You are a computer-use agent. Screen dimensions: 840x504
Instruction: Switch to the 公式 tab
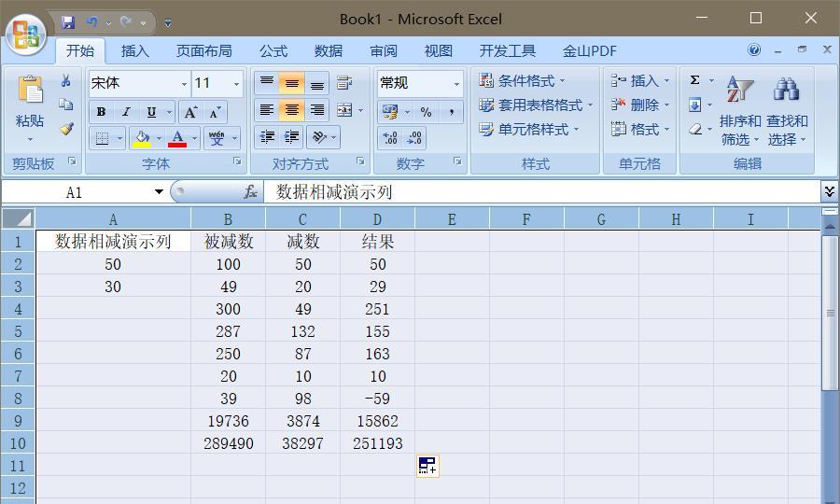(273, 51)
